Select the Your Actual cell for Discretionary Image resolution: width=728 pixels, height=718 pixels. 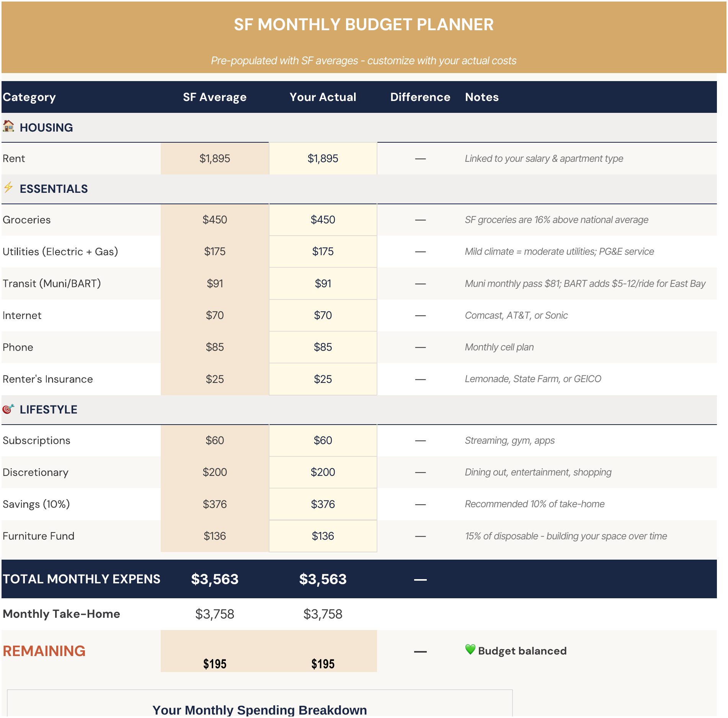click(x=323, y=472)
